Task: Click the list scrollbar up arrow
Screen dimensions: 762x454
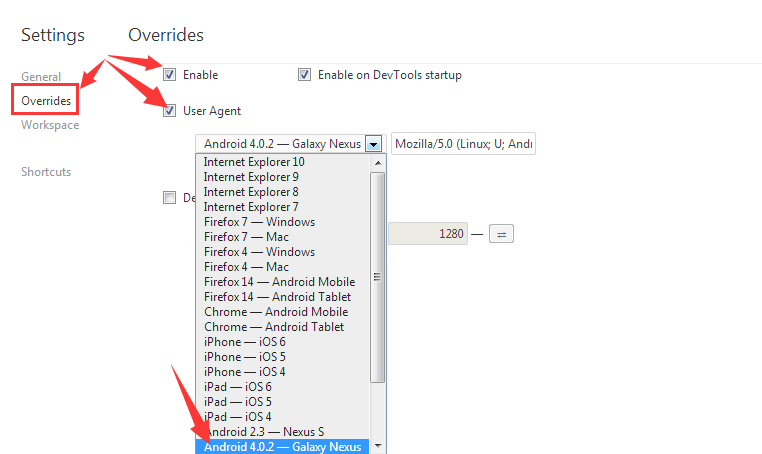Action: [378, 163]
